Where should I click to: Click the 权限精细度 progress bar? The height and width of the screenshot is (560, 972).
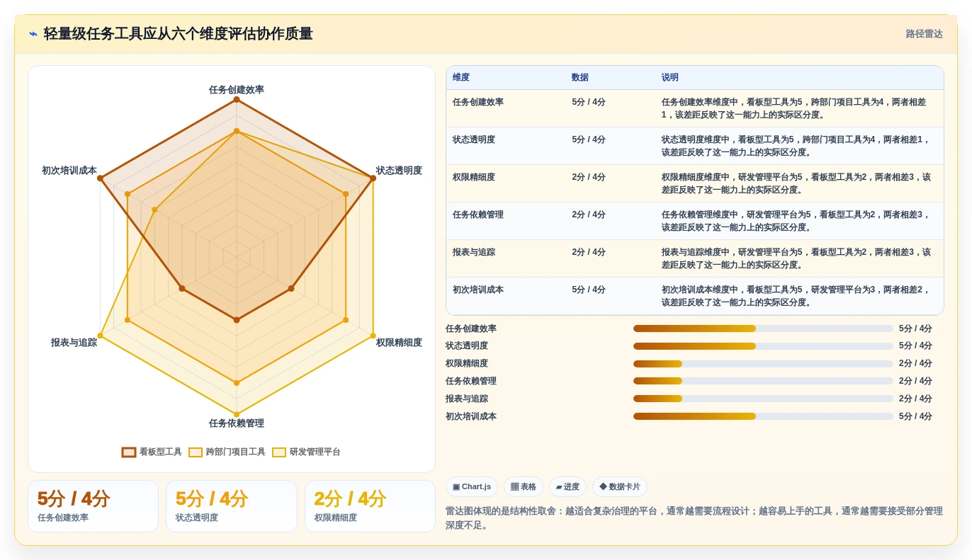point(763,364)
